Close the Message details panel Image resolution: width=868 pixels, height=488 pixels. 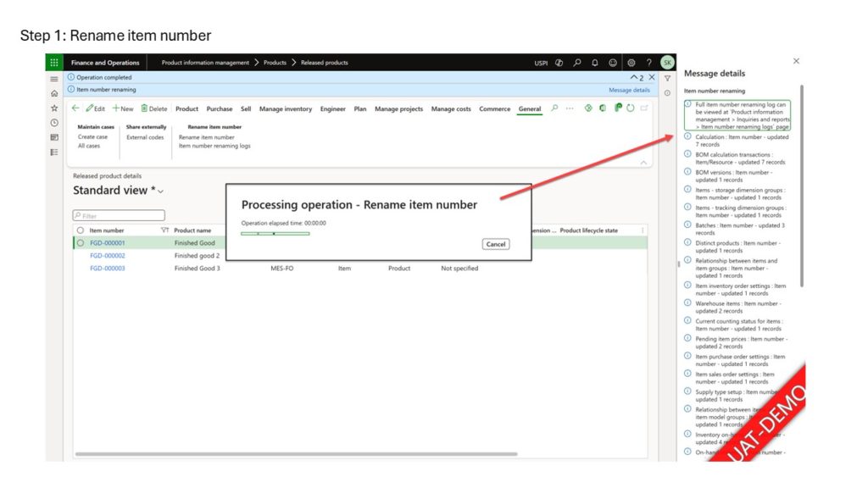pos(796,61)
